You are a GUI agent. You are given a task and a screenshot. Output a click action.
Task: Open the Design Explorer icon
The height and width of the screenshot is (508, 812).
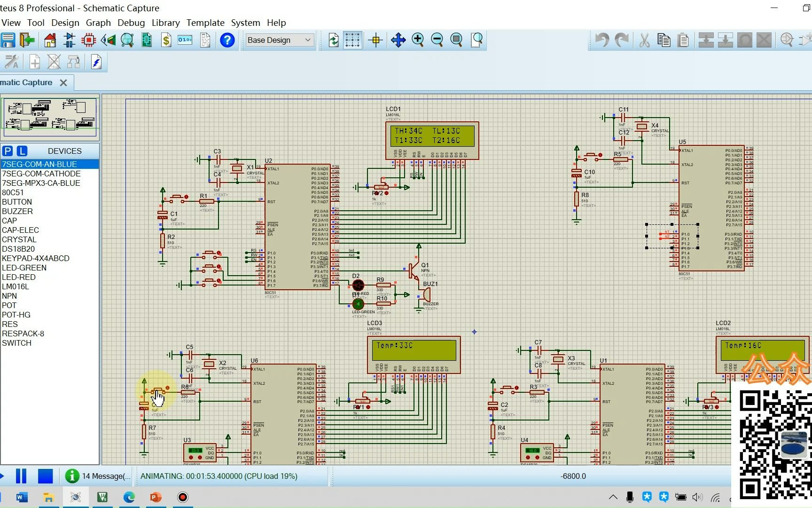tap(147, 40)
